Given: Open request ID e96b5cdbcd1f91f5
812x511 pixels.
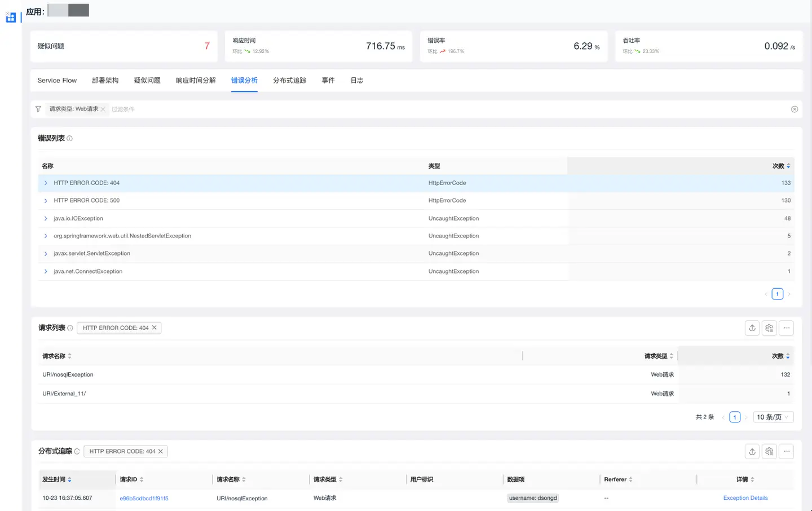Looking at the screenshot, I should pos(144,499).
